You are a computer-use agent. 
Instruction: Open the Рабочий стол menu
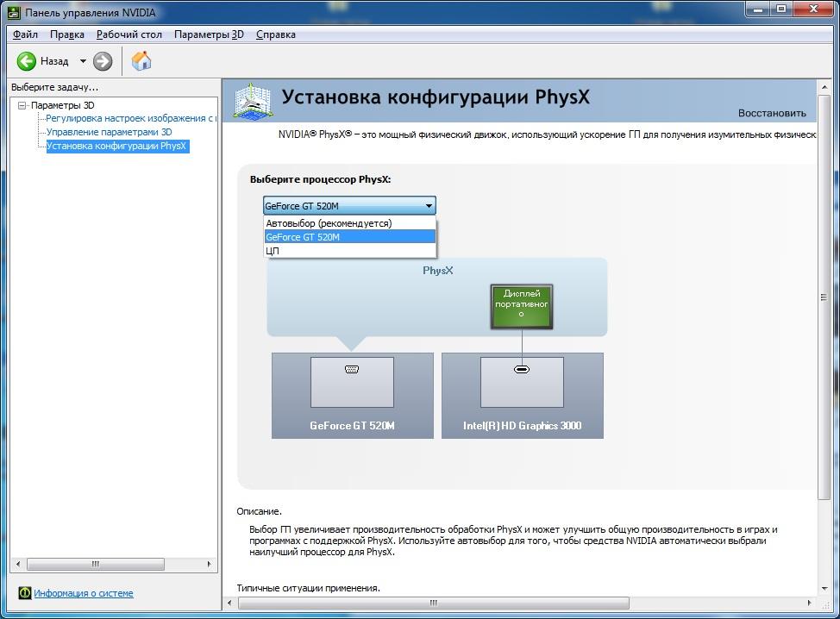pos(129,34)
